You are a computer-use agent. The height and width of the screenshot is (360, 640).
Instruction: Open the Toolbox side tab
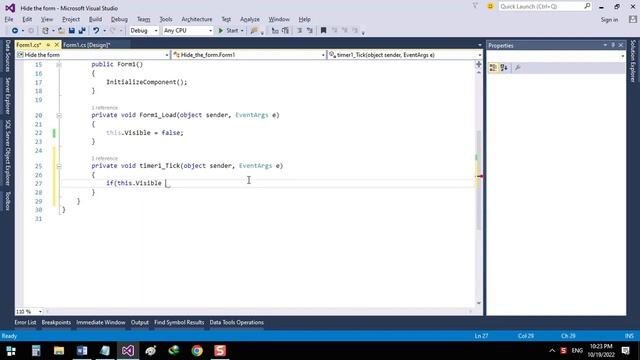7,201
